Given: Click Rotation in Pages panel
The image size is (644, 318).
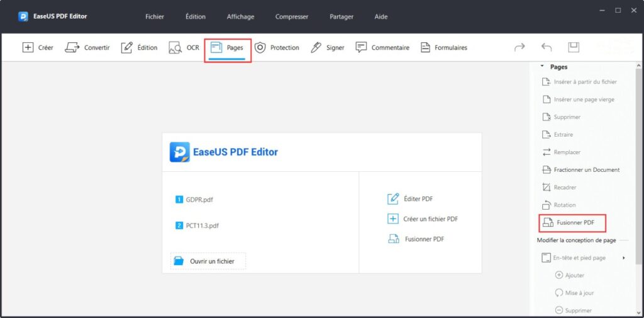Looking at the screenshot, I should (x=559, y=205).
